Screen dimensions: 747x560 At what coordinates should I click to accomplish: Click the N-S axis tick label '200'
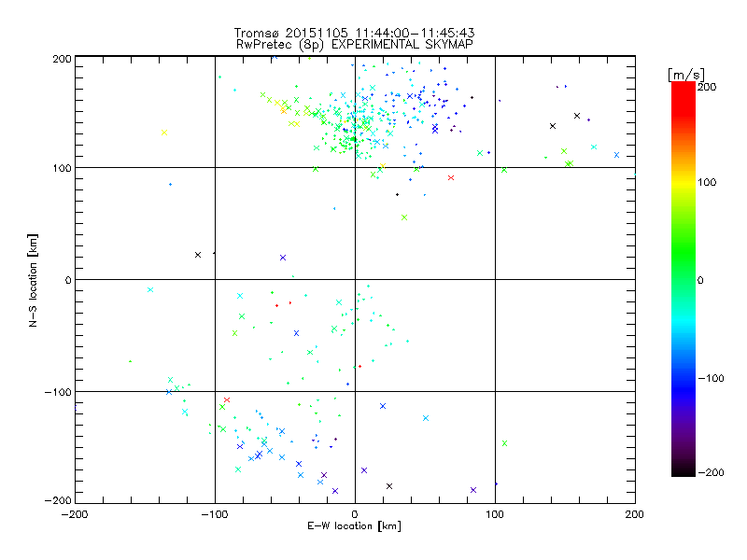(x=62, y=59)
